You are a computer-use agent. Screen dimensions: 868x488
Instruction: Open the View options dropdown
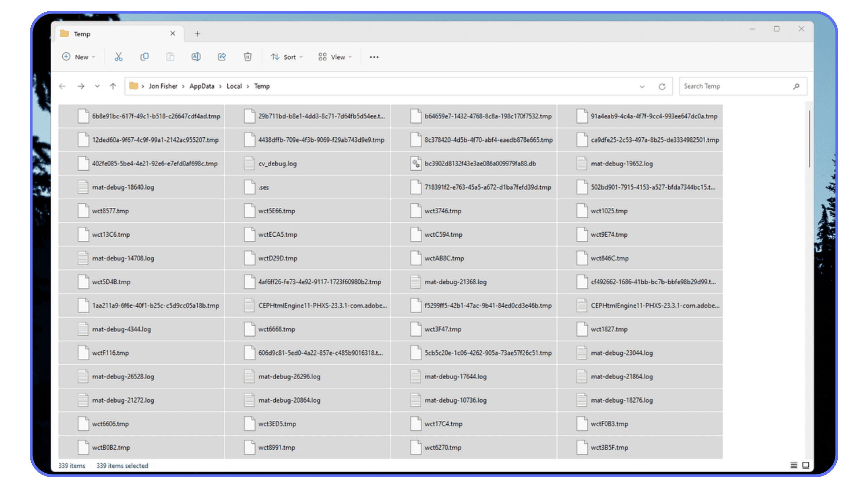(335, 56)
